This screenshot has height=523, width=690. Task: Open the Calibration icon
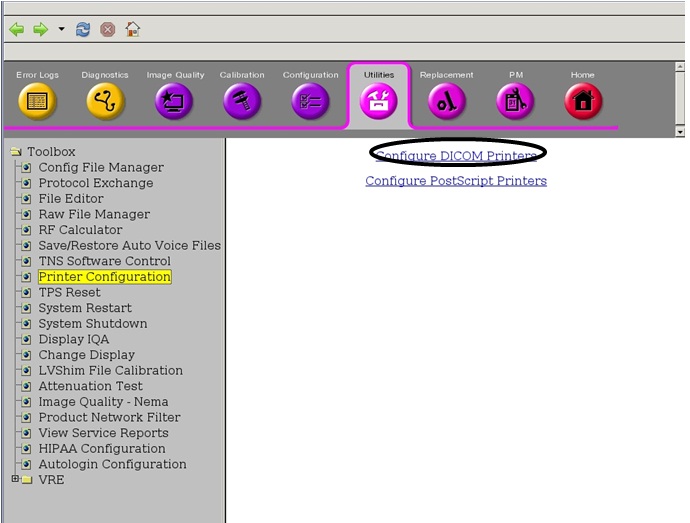click(x=242, y=101)
